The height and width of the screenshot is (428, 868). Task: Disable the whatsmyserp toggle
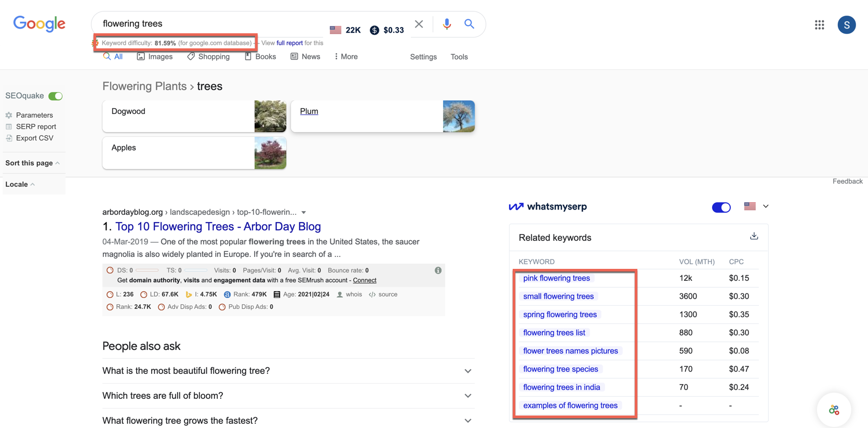(721, 207)
